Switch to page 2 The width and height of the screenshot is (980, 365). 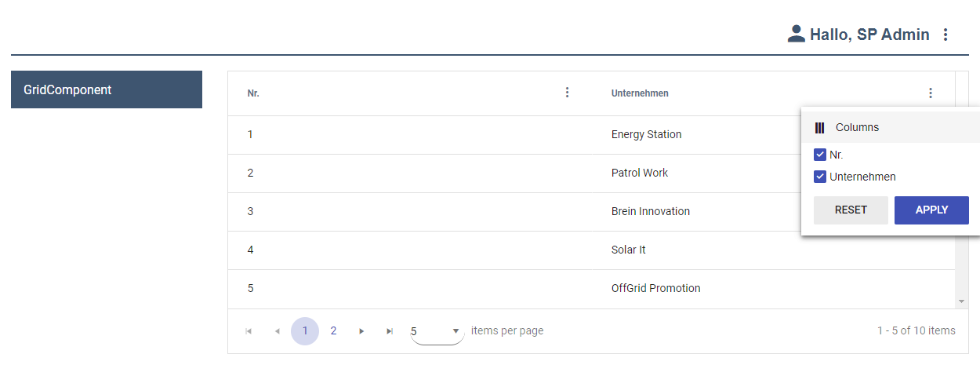333,331
